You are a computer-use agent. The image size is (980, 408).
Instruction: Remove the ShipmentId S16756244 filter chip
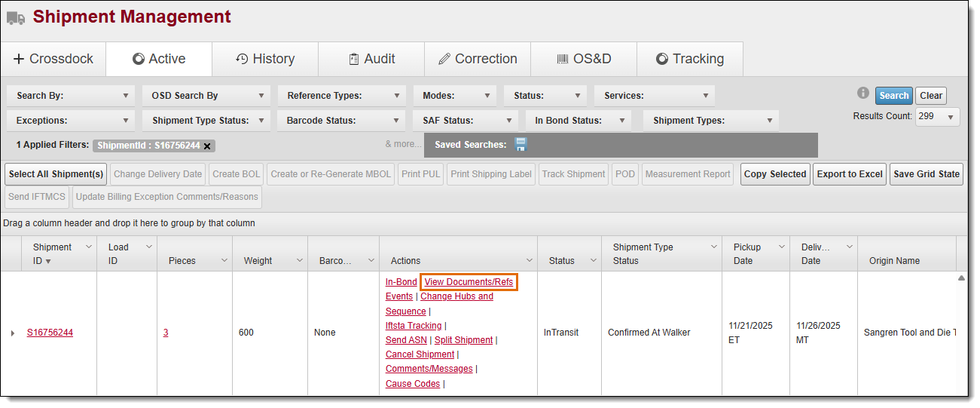click(207, 146)
